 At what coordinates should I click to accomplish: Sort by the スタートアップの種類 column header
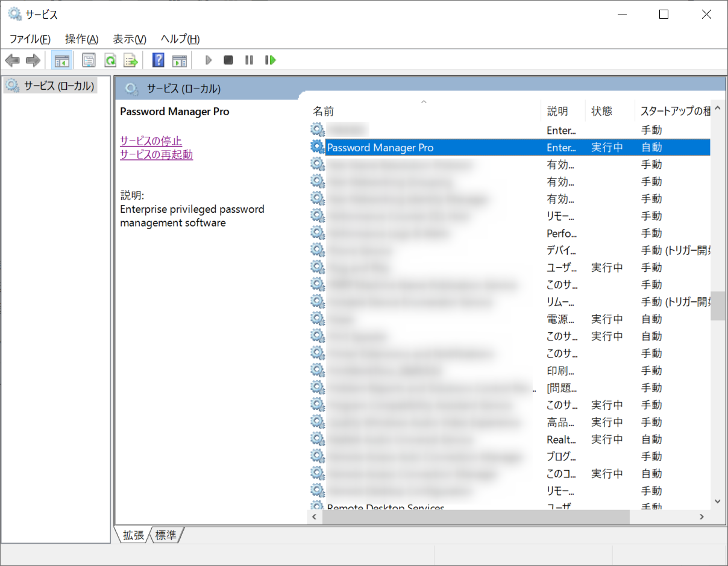(673, 111)
